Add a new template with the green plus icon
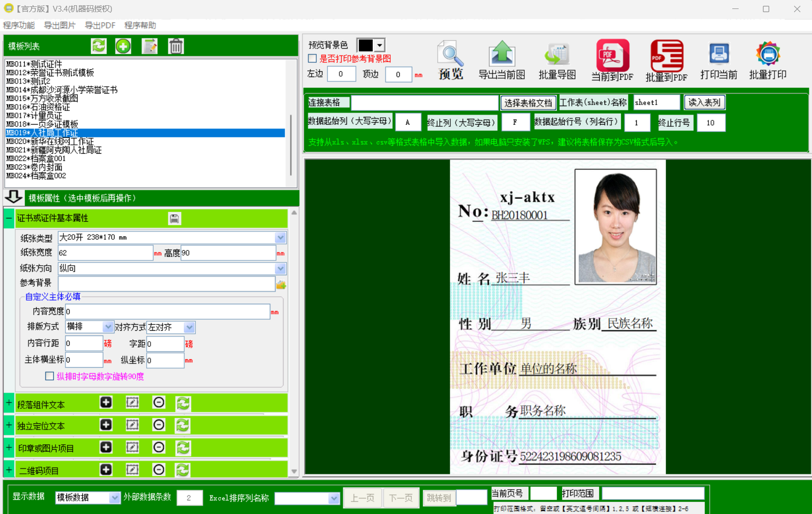812x514 pixels. (123, 46)
